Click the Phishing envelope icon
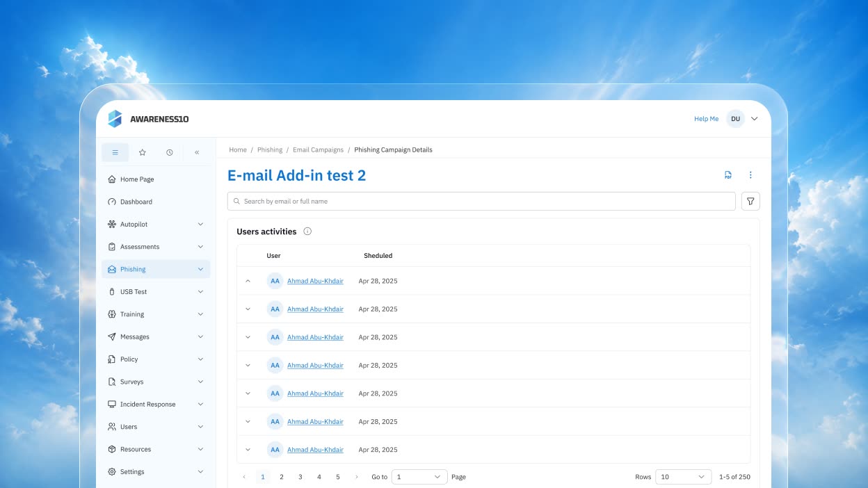The height and width of the screenshot is (488, 868). coord(112,269)
